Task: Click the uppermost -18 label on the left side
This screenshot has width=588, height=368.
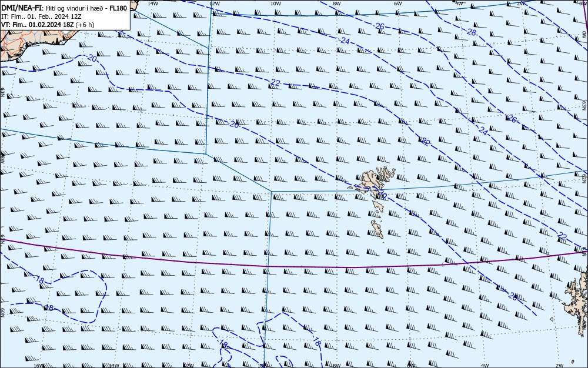Action: pyautogui.click(x=40, y=280)
